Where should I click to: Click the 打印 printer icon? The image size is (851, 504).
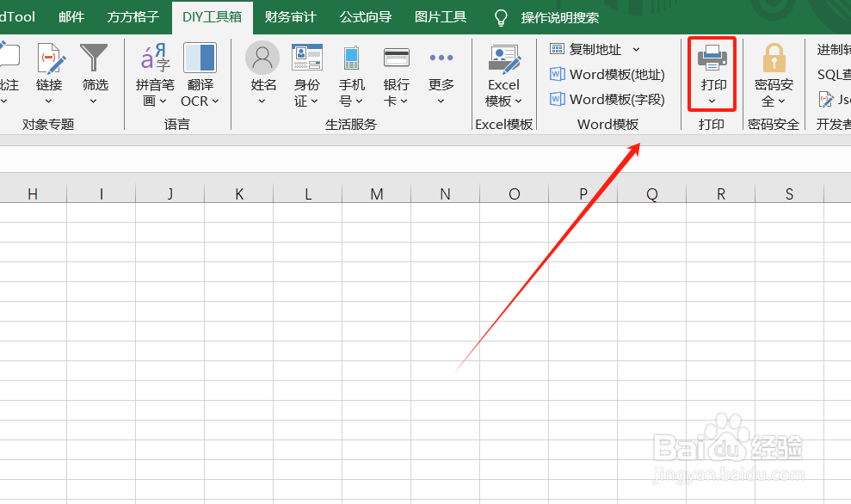[712, 58]
